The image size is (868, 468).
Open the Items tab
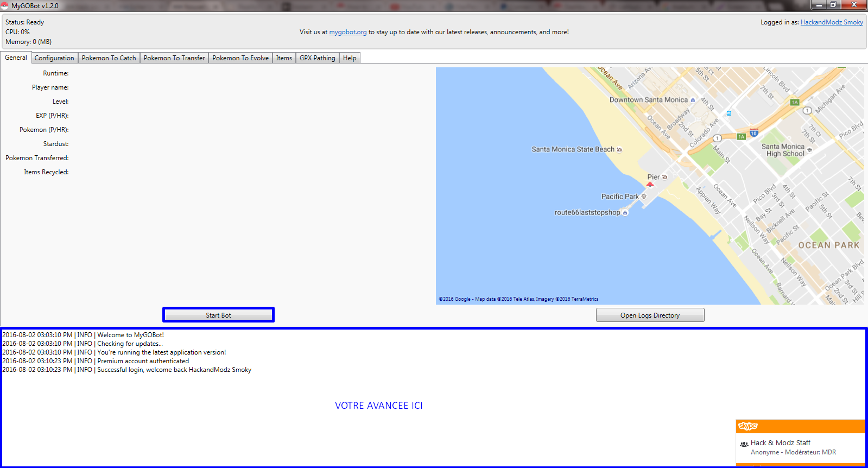coord(284,58)
